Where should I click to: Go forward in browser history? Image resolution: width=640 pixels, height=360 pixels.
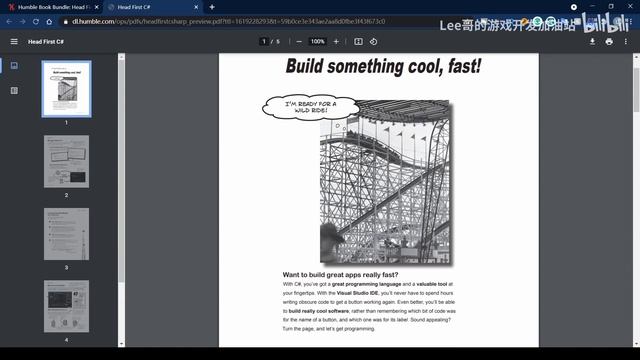click(22, 22)
